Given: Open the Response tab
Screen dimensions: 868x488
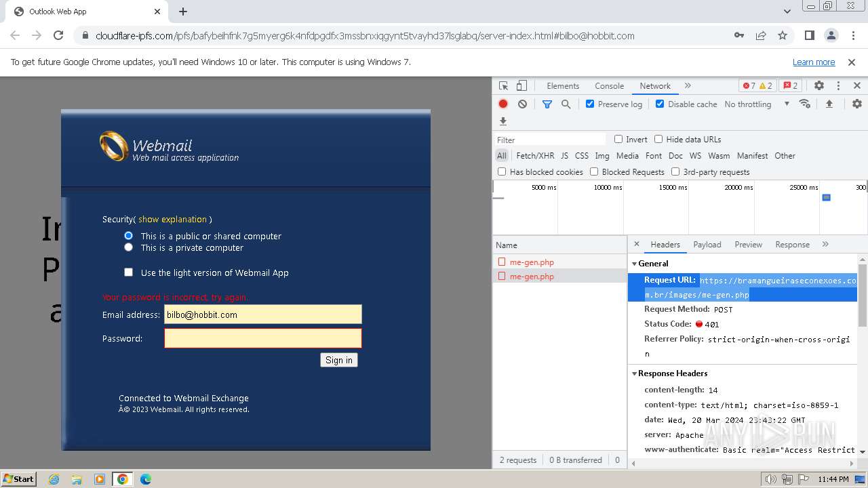Looking at the screenshot, I should [x=792, y=244].
